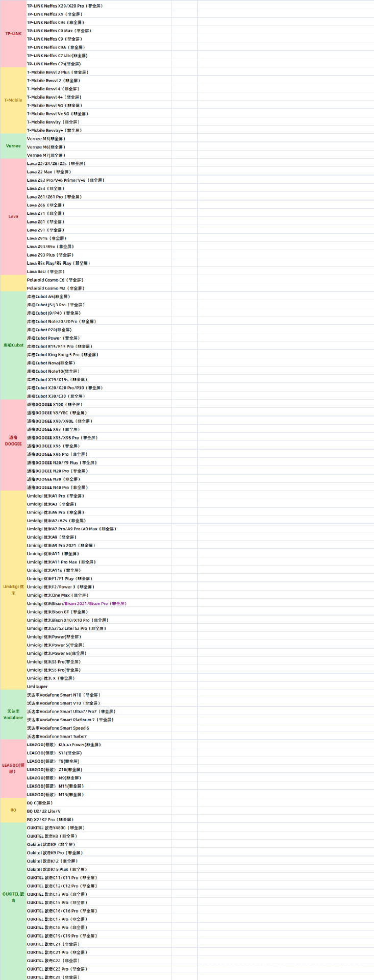Click the Umidigi 优米S2/S2 Lite/S2 Pro cell
Screen dimensions: 374x980
(99, 628)
